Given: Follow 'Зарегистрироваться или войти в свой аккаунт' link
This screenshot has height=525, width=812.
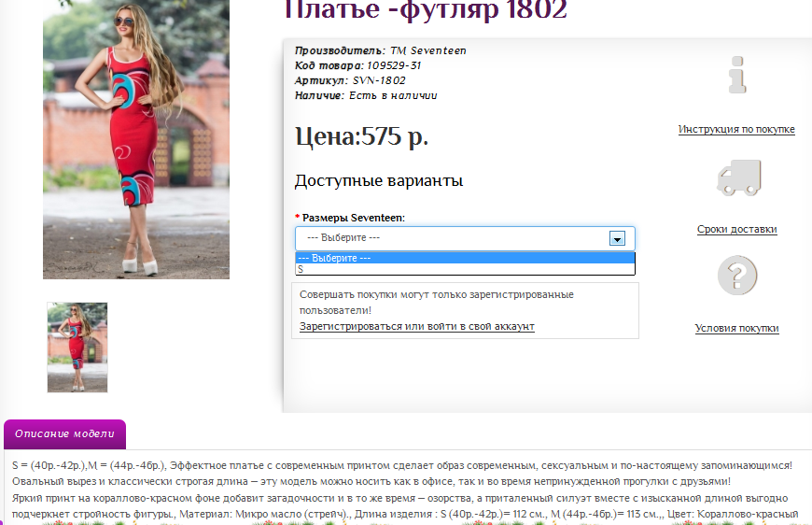Looking at the screenshot, I should (x=416, y=326).
